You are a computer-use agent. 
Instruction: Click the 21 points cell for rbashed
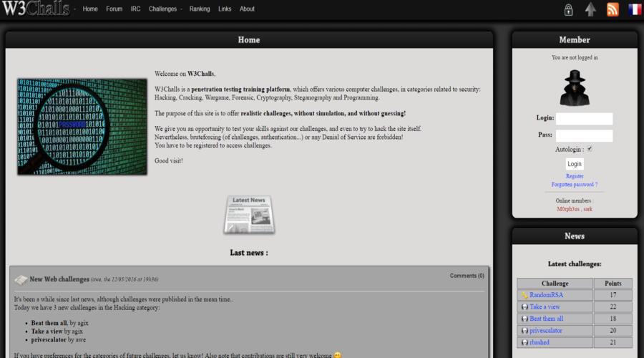point(613,342)
